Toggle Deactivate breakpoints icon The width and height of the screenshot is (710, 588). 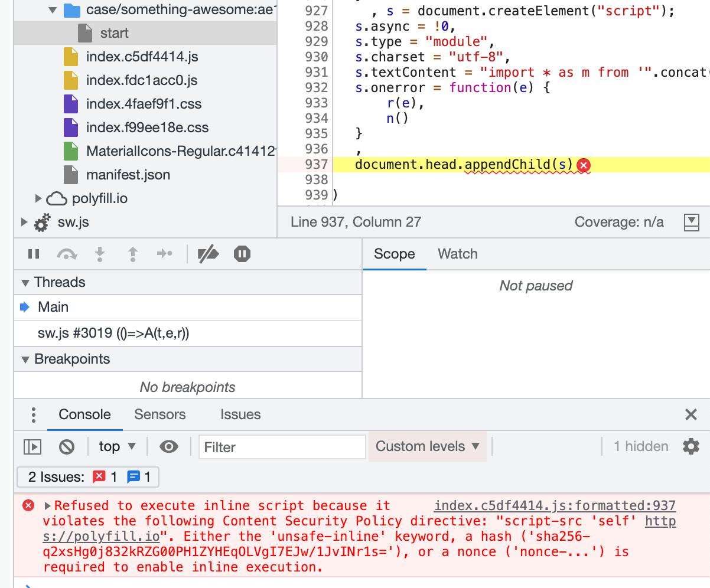pyautogui.click(x=208, y=254)
